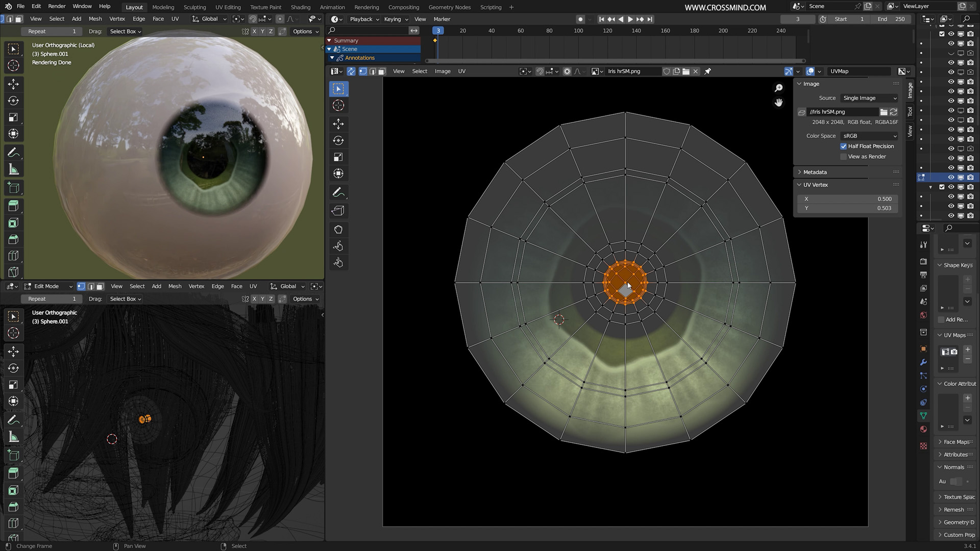This screenshot has width=980, height=551.
Task: Click the UV Vertex X value field
Action: [x=847, y=199]
